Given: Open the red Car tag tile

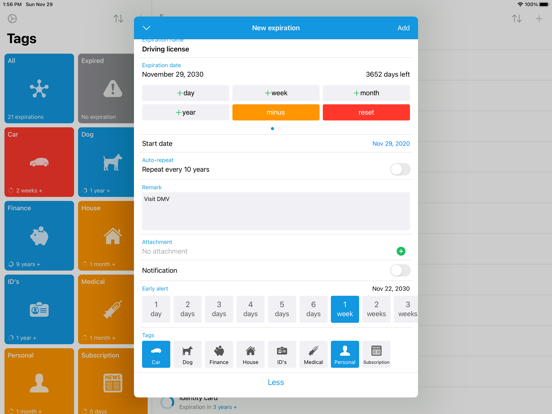Looking at the screenshot, I should point(39,162).
